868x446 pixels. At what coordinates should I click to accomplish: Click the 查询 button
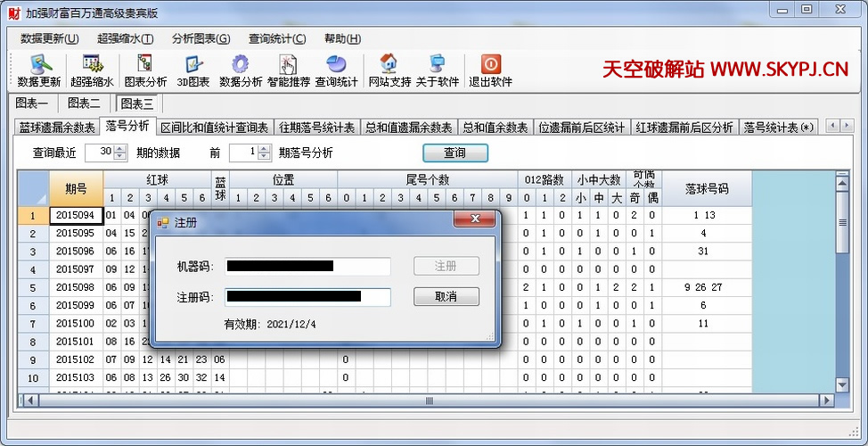point(454,153)
